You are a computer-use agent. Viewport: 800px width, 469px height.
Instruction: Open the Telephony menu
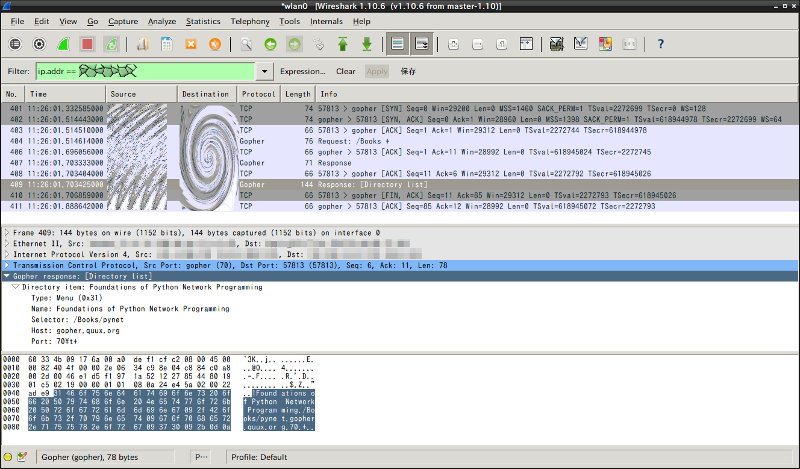pyautogui.click(x=250, y=21)
